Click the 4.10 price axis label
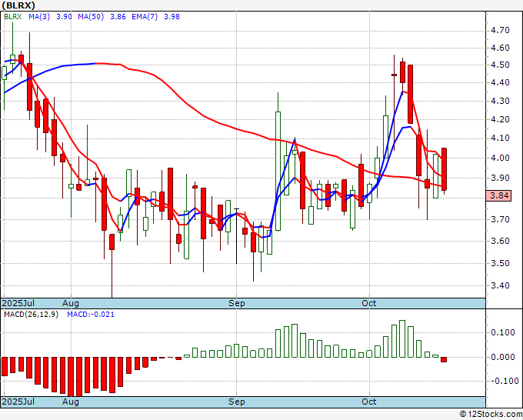Image resolution: width=523 pixels, height=420 pixels. (x=500, y=138)
